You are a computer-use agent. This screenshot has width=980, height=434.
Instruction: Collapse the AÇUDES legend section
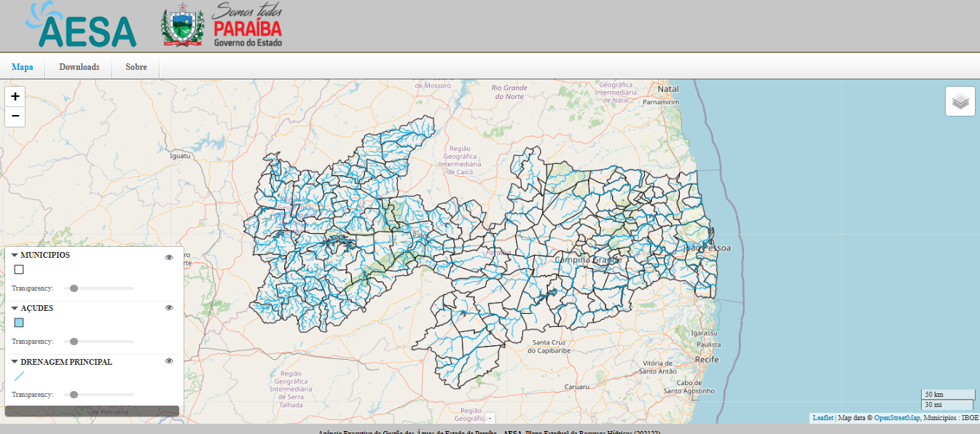(x=15, y=309)
